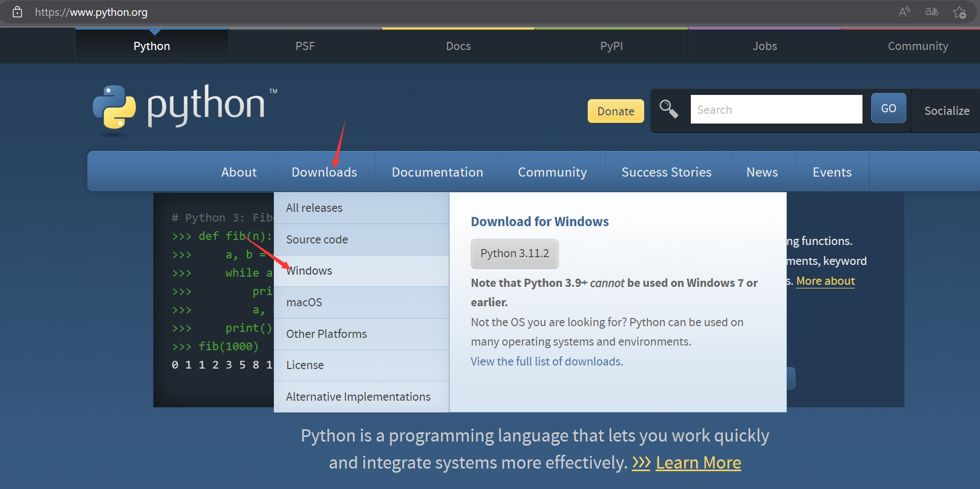Open the Python top tab

pos(152,46)
